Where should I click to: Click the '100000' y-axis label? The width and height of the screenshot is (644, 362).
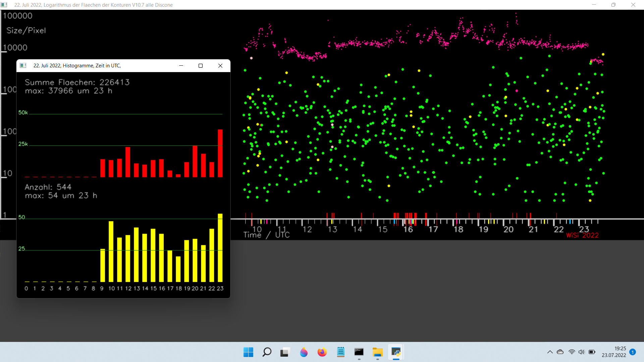click(18, 16)
